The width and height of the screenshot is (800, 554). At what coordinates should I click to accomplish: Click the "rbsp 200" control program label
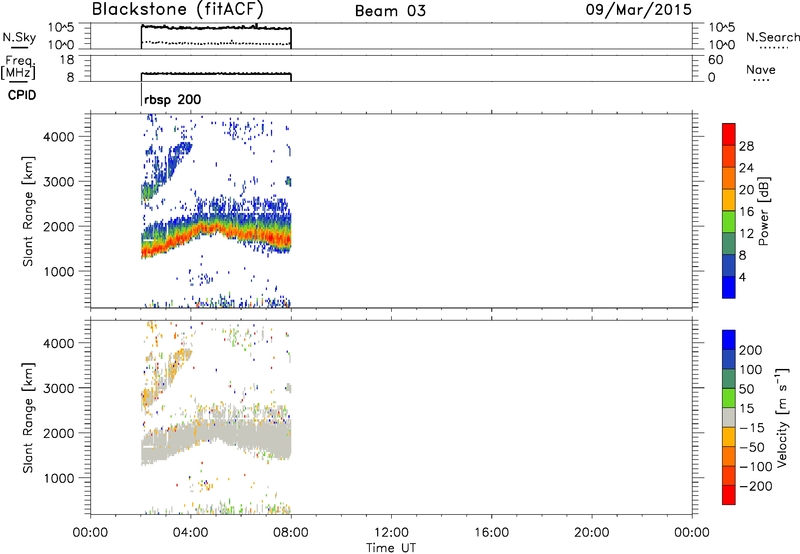click(172, 99)
